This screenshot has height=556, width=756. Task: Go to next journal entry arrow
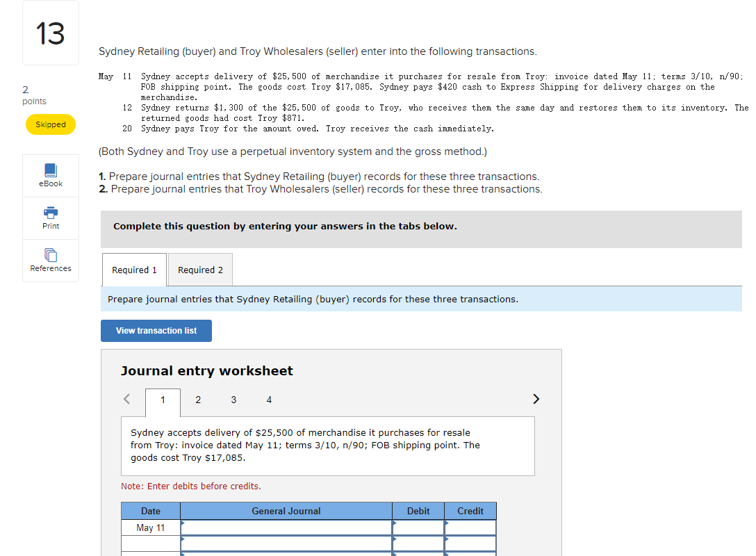[536, 400]
